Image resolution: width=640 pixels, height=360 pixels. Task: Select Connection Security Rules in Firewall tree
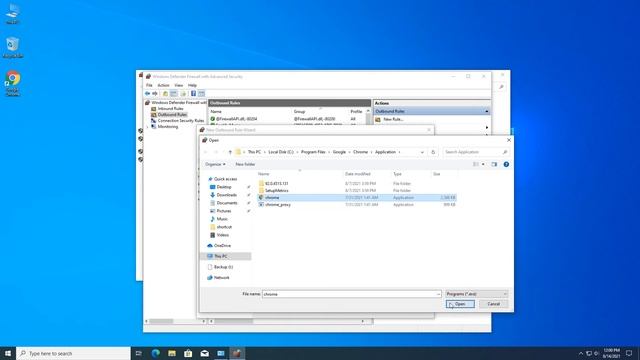click(180, 121)
